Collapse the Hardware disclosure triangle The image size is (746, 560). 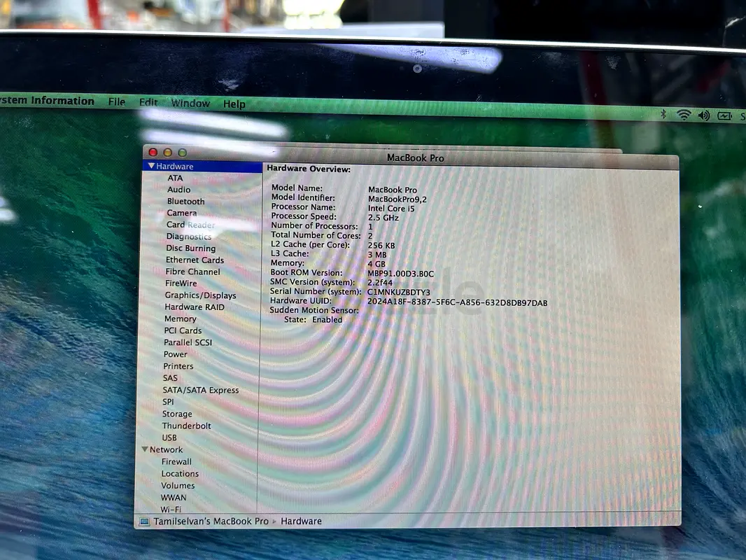151,166
